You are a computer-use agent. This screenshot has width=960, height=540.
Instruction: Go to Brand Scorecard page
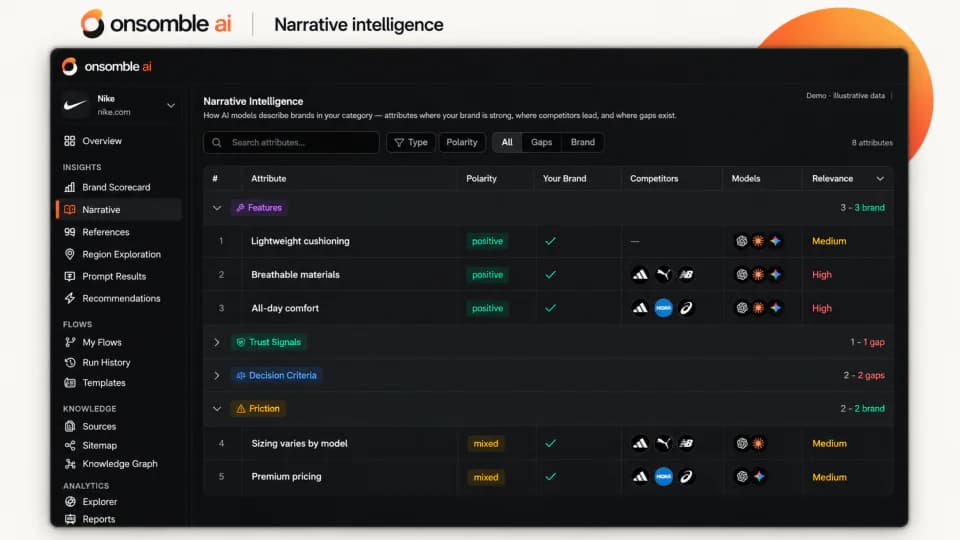(116, 187)
